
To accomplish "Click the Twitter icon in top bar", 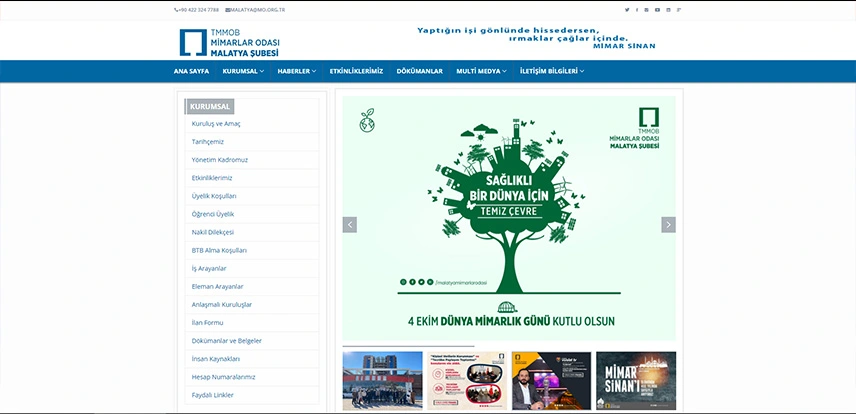I will [627, 9].
